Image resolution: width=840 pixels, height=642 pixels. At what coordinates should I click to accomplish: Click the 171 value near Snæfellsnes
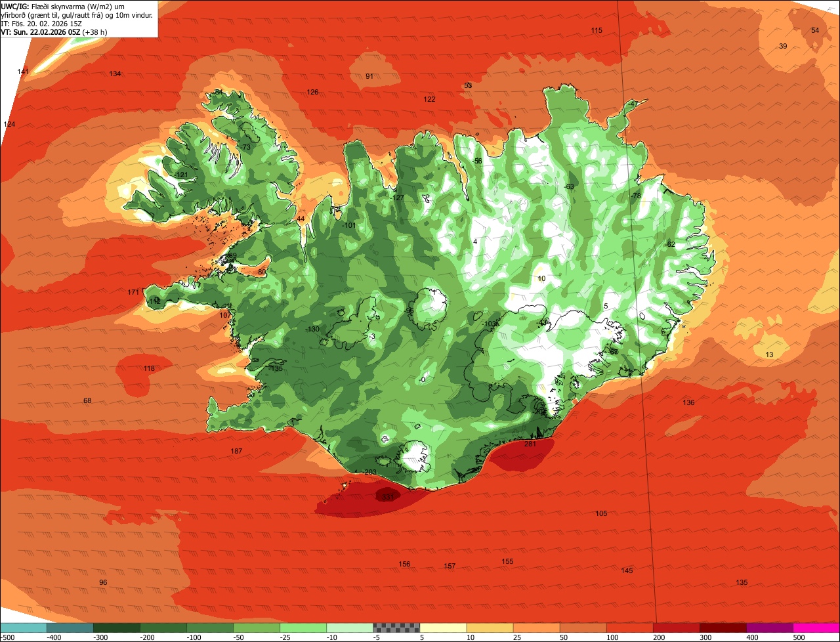click(133, 292)
